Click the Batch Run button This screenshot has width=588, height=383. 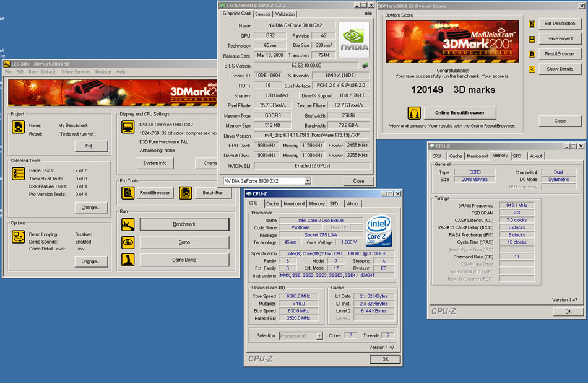213,193
